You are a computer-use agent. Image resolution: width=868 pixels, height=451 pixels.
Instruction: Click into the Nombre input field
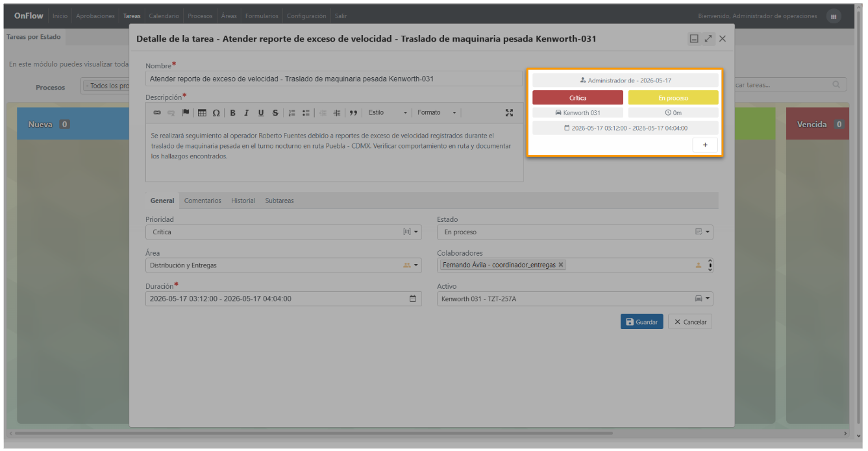[334, 79]
